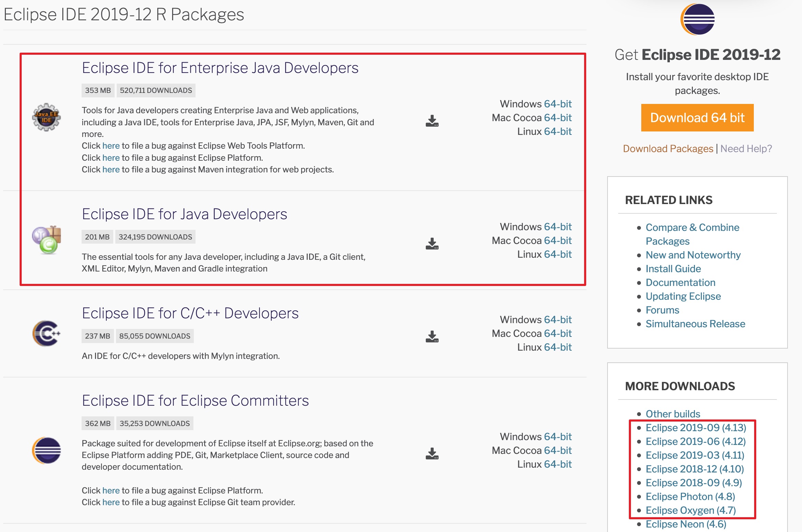Click the Java Developers package icon
Viewport: 802px width, 532px height.
46,240
